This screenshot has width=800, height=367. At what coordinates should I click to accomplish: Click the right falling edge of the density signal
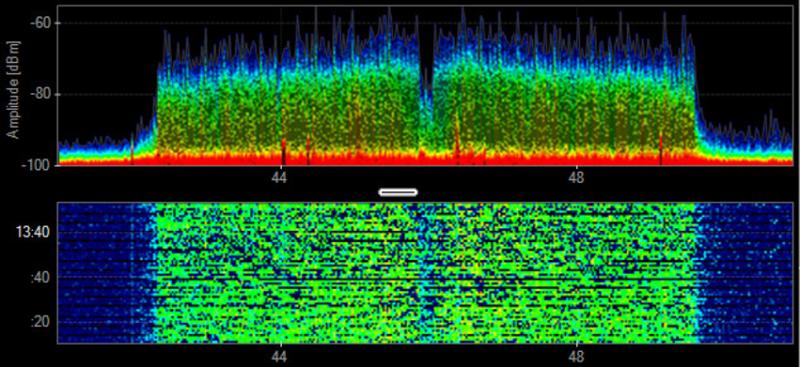point(698,102)
